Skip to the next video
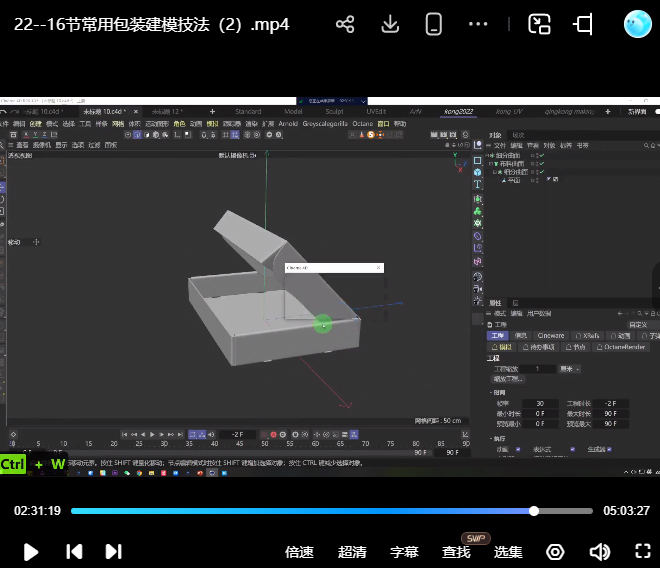 113,551
